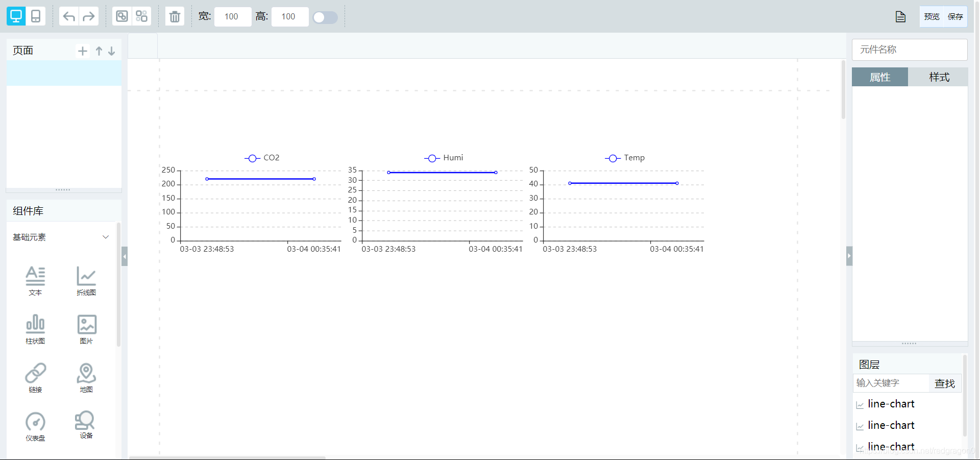Switch to mobile view mode
The image size is (980, 460).
pos(36,16)
